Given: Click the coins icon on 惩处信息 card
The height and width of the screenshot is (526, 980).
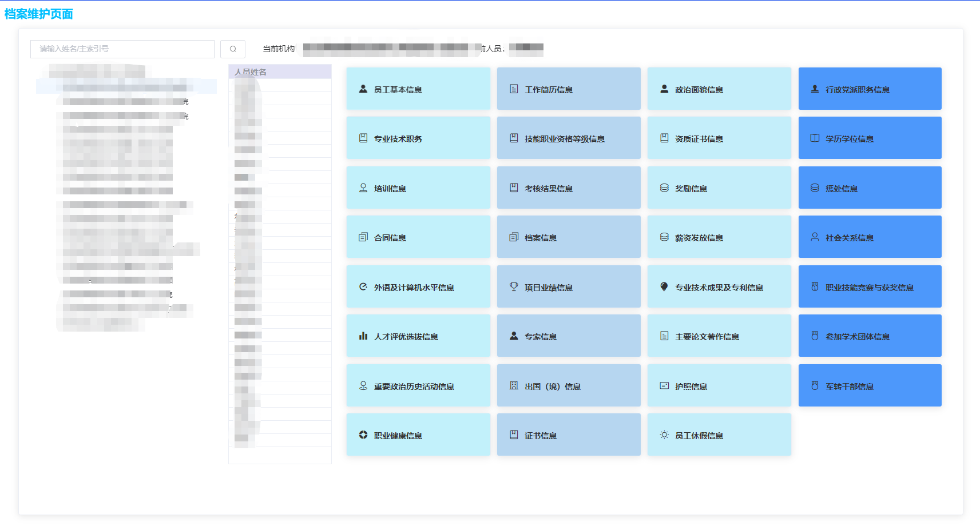Looking at the screenshot, I should click(x=815, y=188).
